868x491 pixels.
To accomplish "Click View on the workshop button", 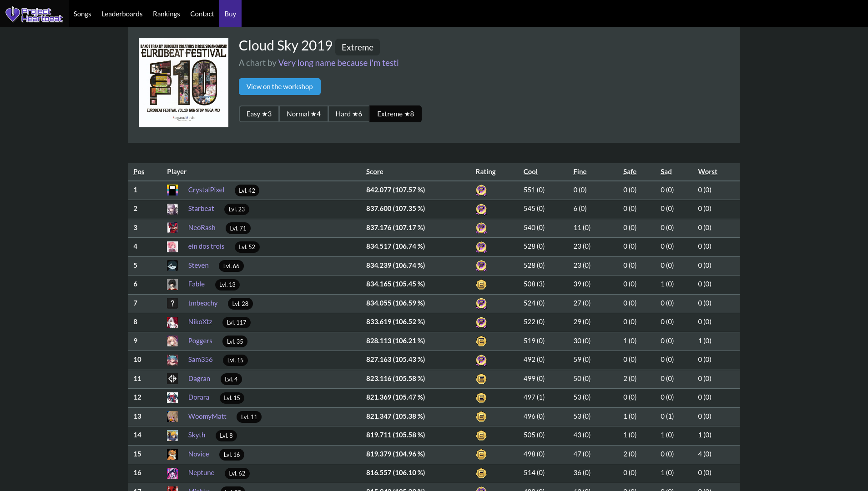I will coord(280,87).
